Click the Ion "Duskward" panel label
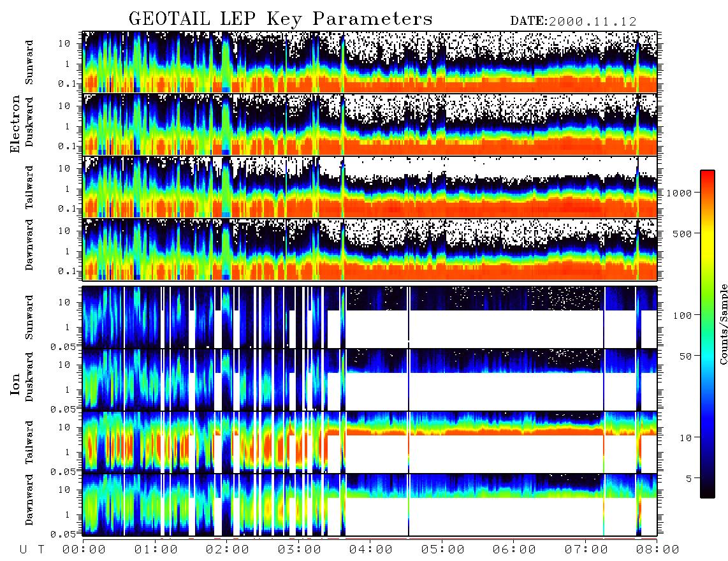The height and width of the screenshot is (561, 728). tap(29, 377)
